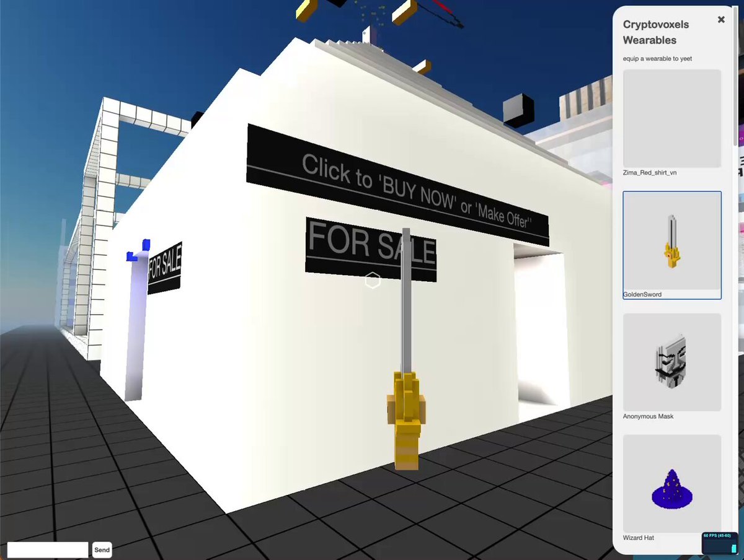Click the GoldenSword label text

coord(642,294)
